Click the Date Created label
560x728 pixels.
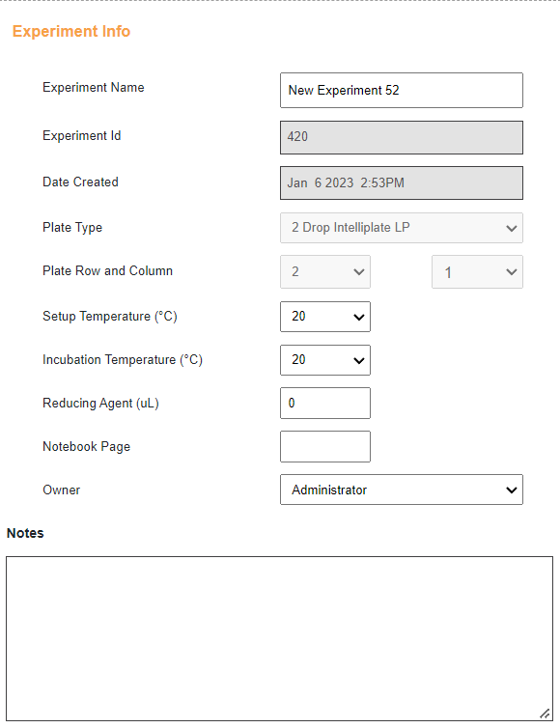pos(80,182)
